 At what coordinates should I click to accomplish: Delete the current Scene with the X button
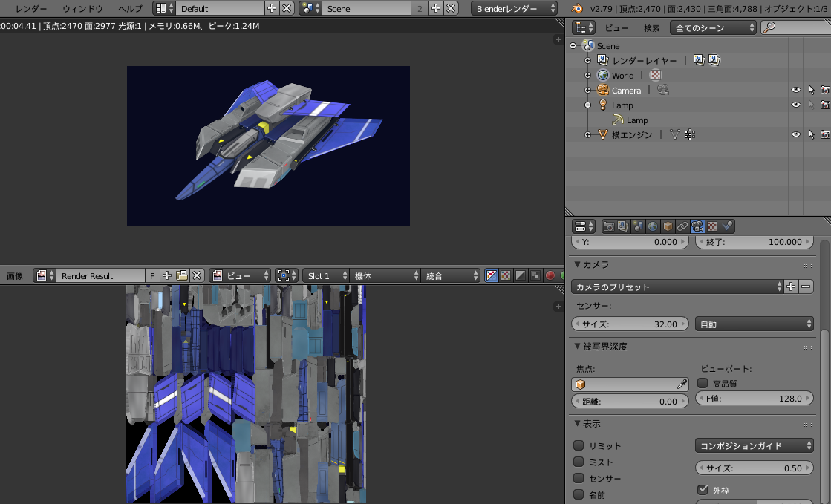click(x=451, y=8)
